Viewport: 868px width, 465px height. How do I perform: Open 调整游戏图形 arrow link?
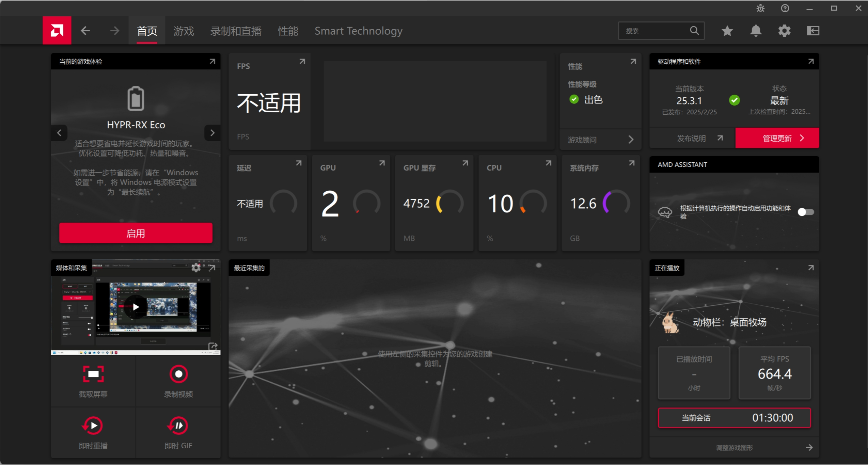(734, 448)
